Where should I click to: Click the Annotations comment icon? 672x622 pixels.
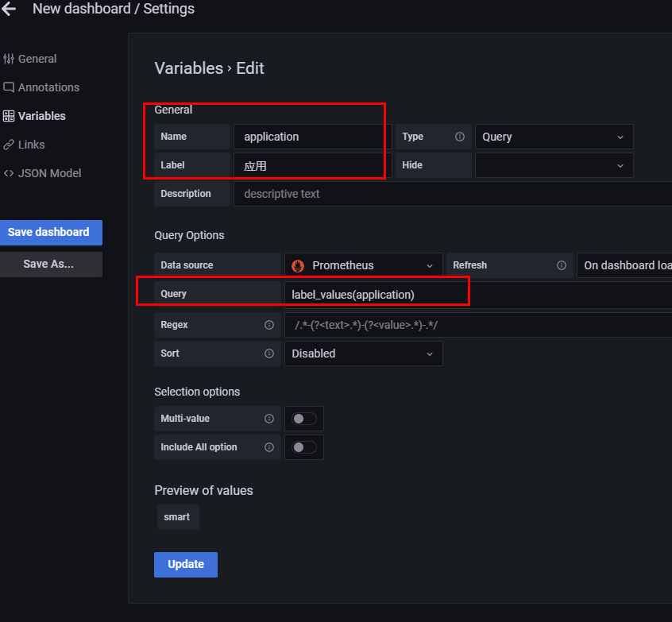pyautogui.click(x=9, y=87)
